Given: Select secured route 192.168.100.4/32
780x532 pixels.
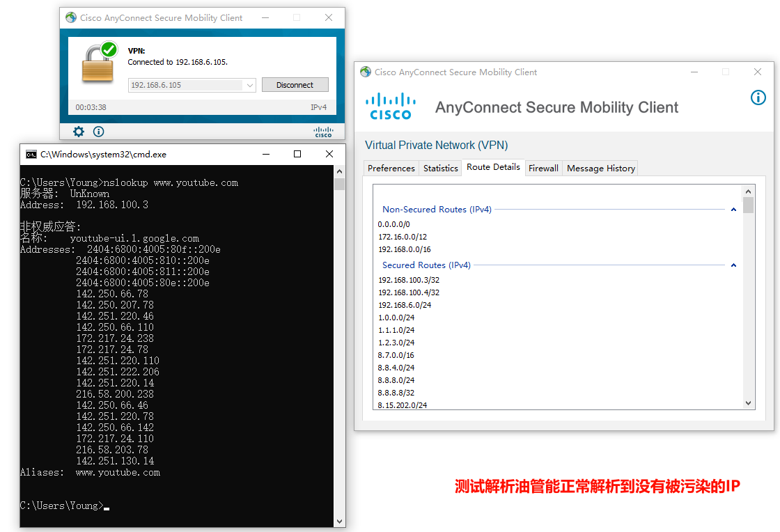Looking at the screenshot, I should 409,292.
